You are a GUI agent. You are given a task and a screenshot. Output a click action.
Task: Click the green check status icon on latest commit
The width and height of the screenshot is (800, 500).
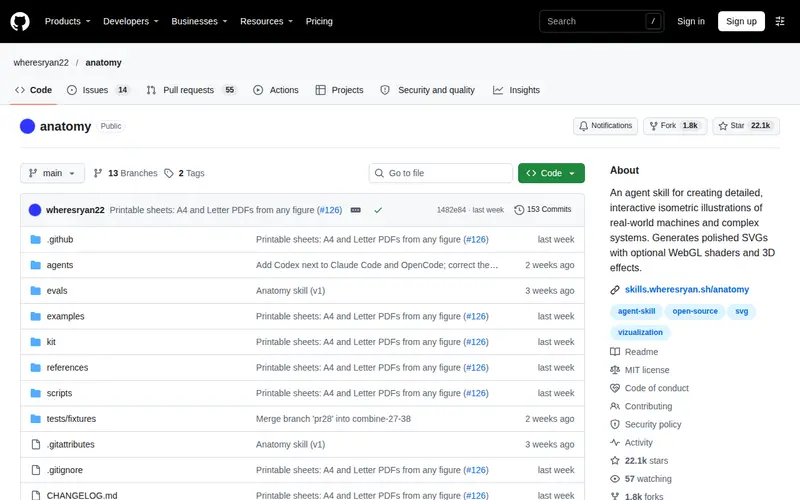(x=378, y=210)
